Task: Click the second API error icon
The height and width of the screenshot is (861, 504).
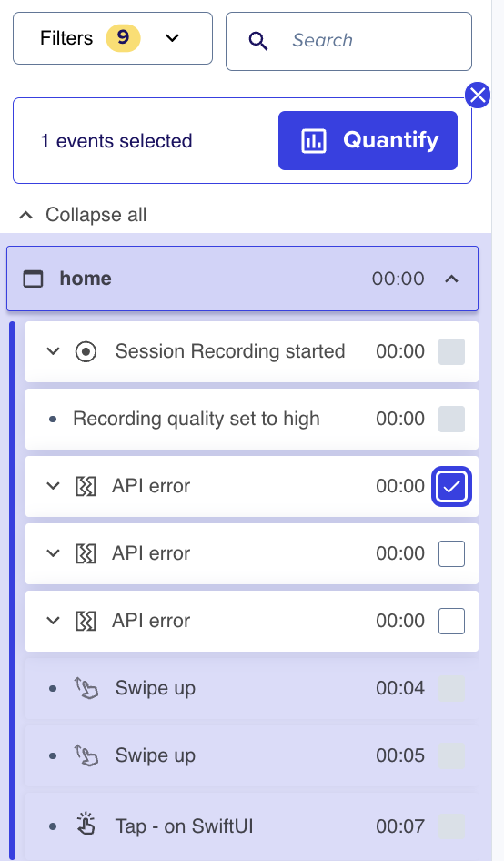Action: point(86,553)
